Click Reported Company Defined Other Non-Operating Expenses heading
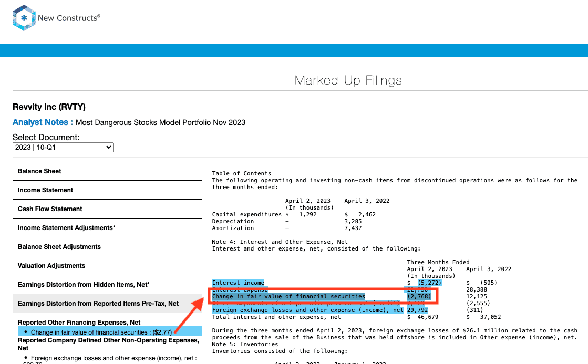Image resolution: width=588 pixels, height=364 pixels. pos(108,344)
